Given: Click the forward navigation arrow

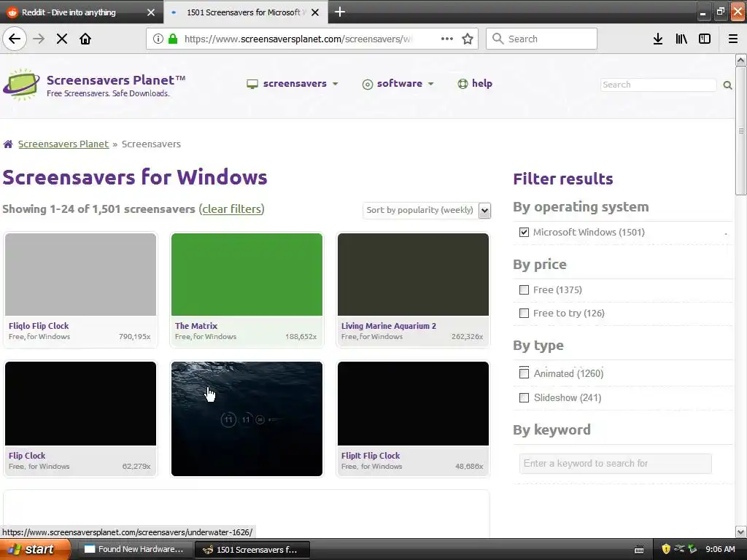Looking at the screenshot, I should point(39,39).
